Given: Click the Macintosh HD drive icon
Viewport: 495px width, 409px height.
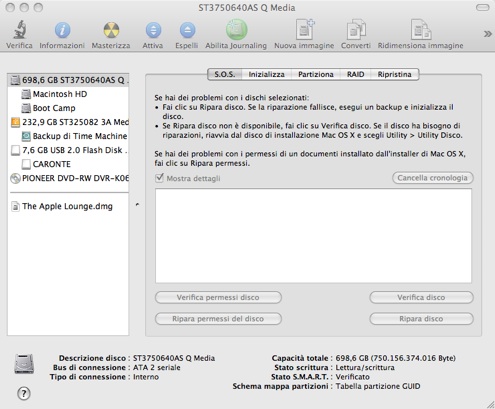Looking at the screenshot, I should (26, 94).
